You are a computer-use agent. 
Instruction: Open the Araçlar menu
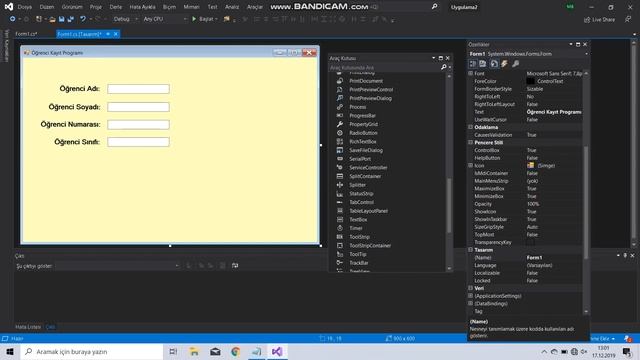(255, 7)
